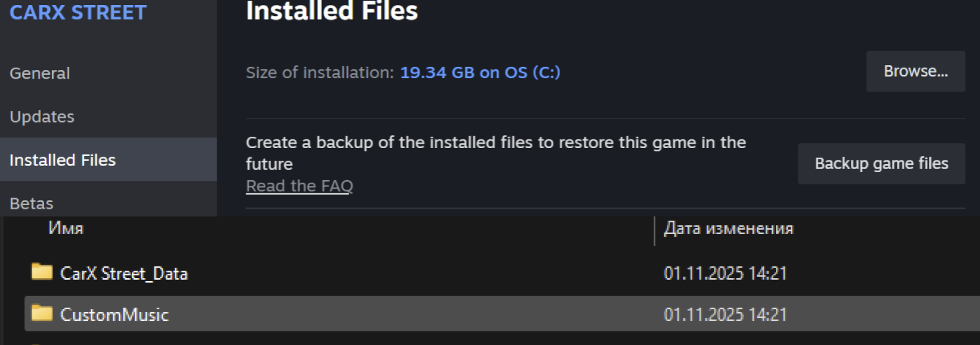The height and width of the screenshot is (345, 980).
Task: Switch to the Updates tab
Action: [42, 116]
